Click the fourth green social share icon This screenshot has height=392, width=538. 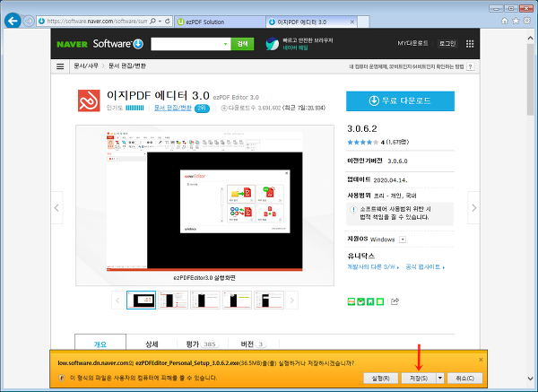click(x=380, y=301)
